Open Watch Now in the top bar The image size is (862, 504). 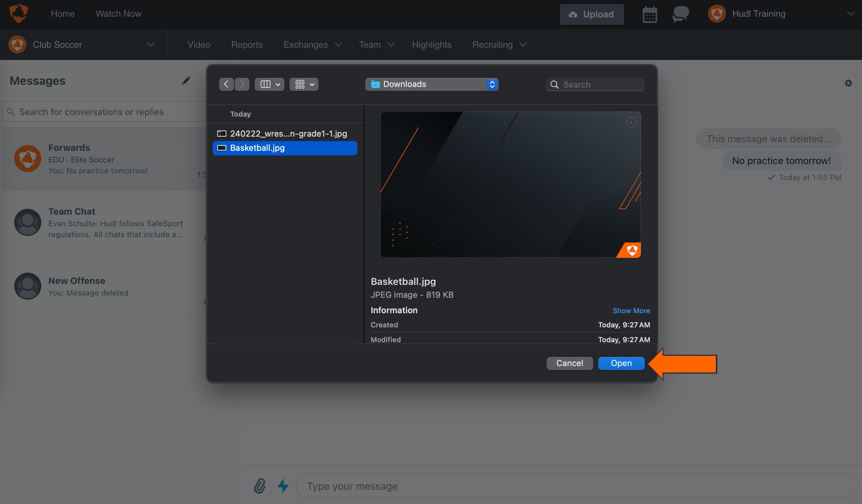click(x=118, y=14)
